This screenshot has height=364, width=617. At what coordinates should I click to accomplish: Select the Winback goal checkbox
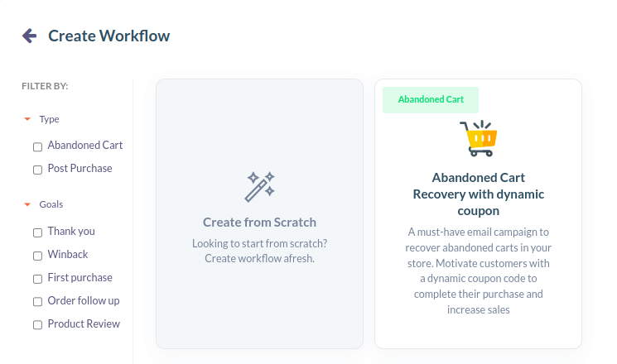37,256
